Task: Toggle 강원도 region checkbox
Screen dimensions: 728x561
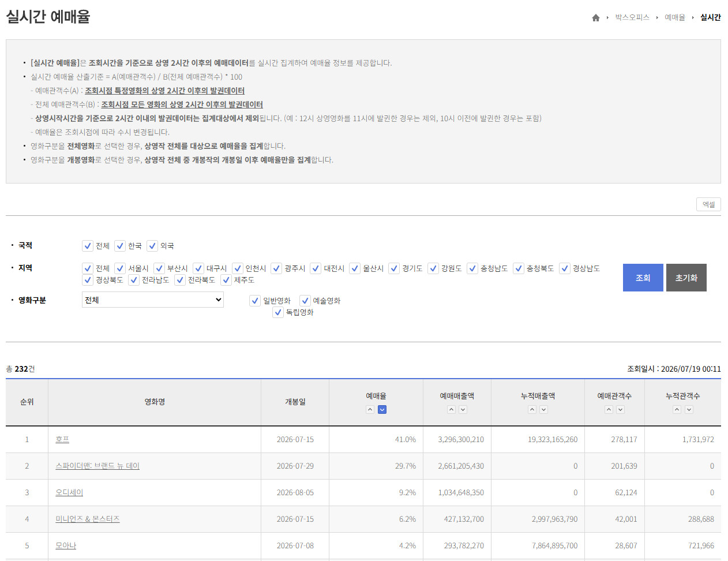Action: click(433, 268)
